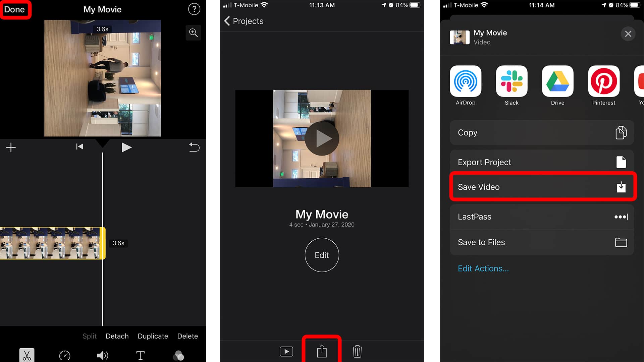Tap the editor video preview
The height and width of the screenshot is (362, 644).
103,78
